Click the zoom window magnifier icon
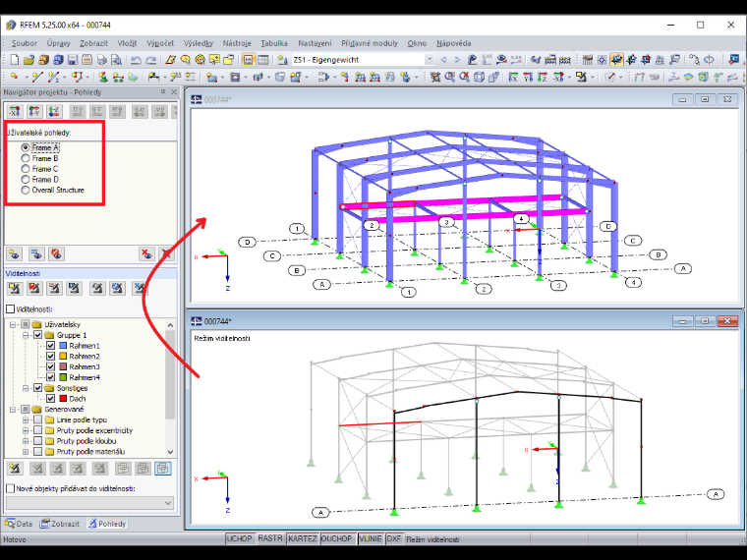 [x=449, y=77]
